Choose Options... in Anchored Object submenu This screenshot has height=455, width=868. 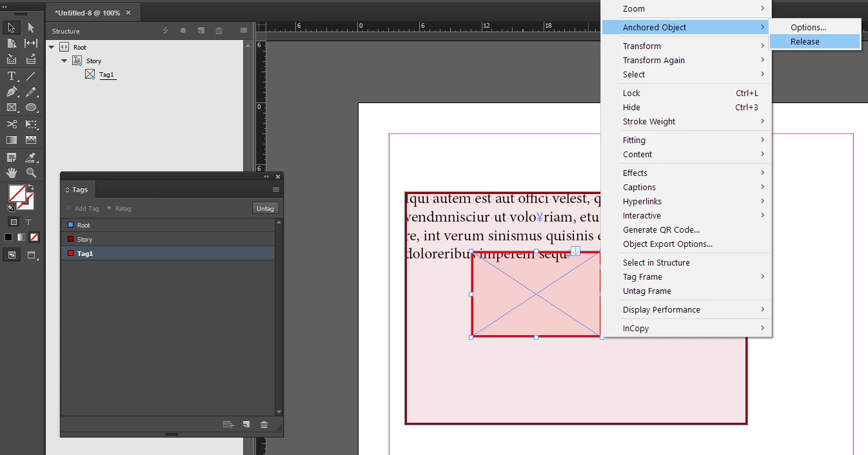click(x=815, y=27)
